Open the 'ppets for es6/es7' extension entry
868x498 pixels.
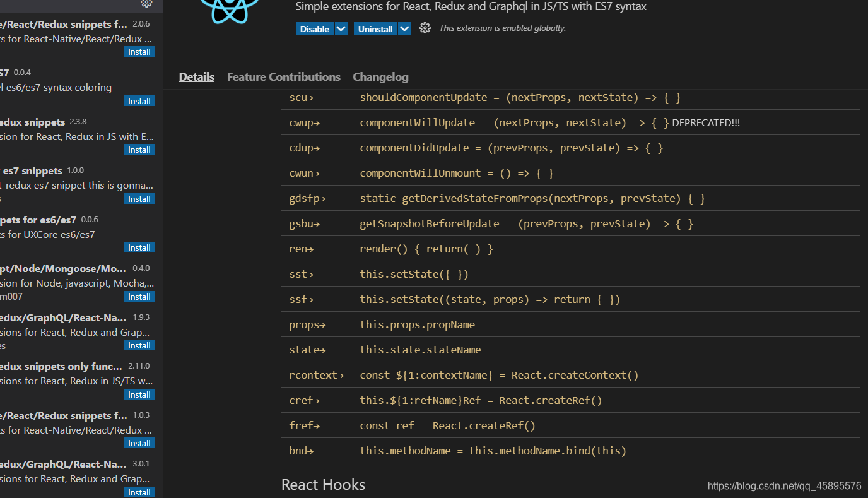pos(81,234)
